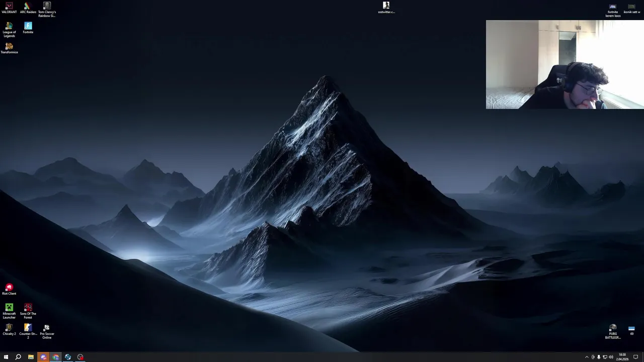Select the Pro Soccer Online shortcut
The height and width of the screenshot is (362, 644).
coord(47,331)
